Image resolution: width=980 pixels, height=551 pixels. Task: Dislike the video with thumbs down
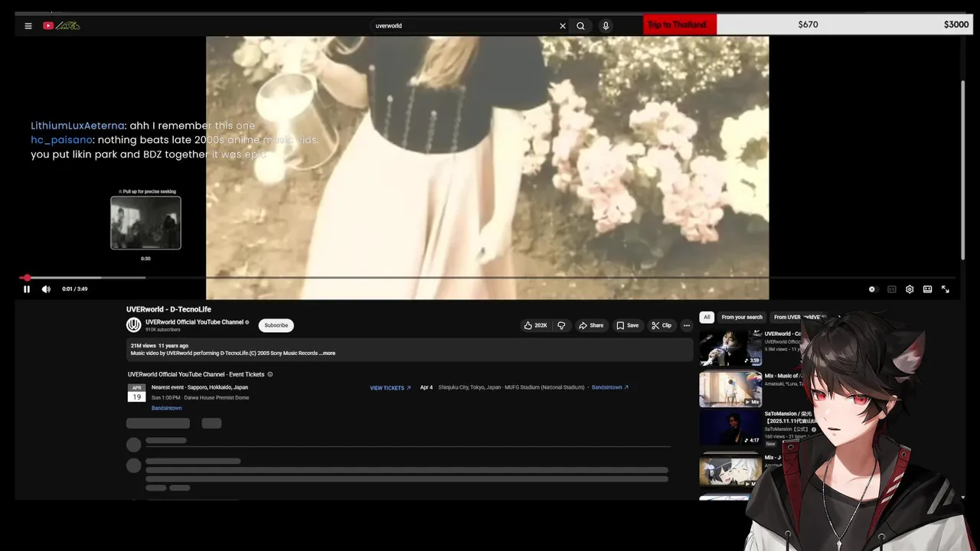[x=561, y=325]
